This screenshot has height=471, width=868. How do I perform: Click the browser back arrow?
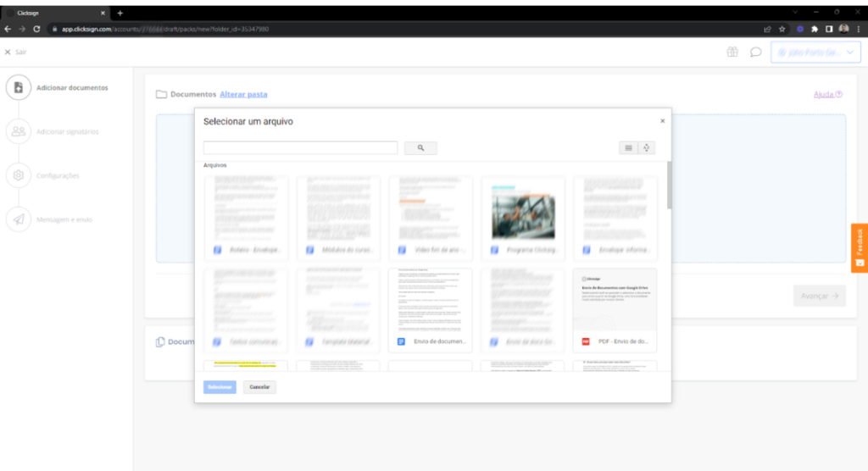point(8,29)
